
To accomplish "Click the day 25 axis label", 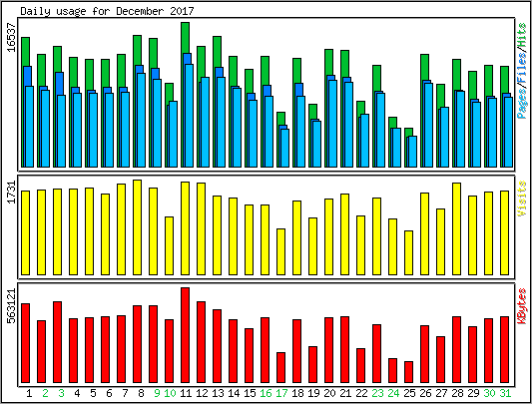I will [409, 393].
